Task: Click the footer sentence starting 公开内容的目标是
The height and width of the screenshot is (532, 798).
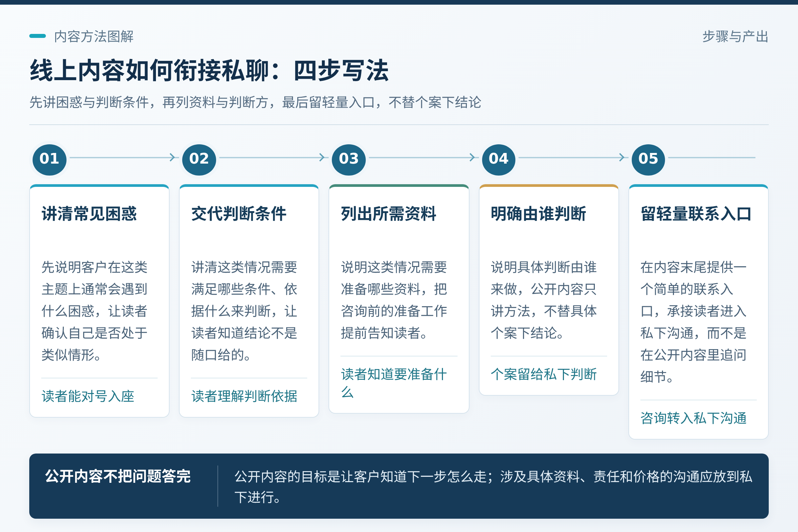Action: [493, 487]
